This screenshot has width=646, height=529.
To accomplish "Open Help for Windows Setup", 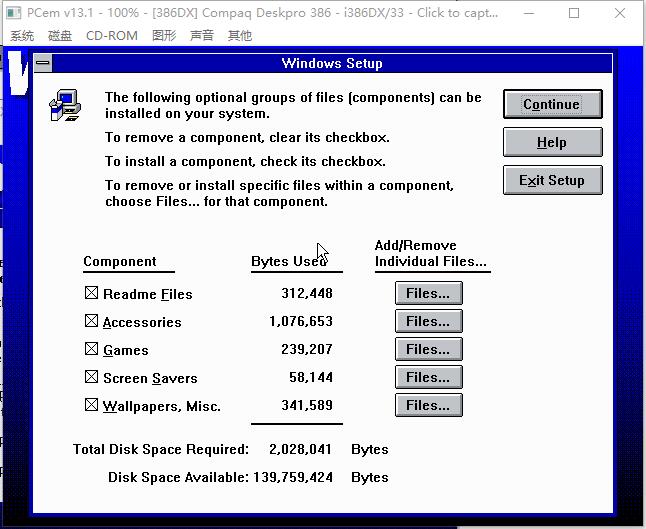I will click(552, 142).
